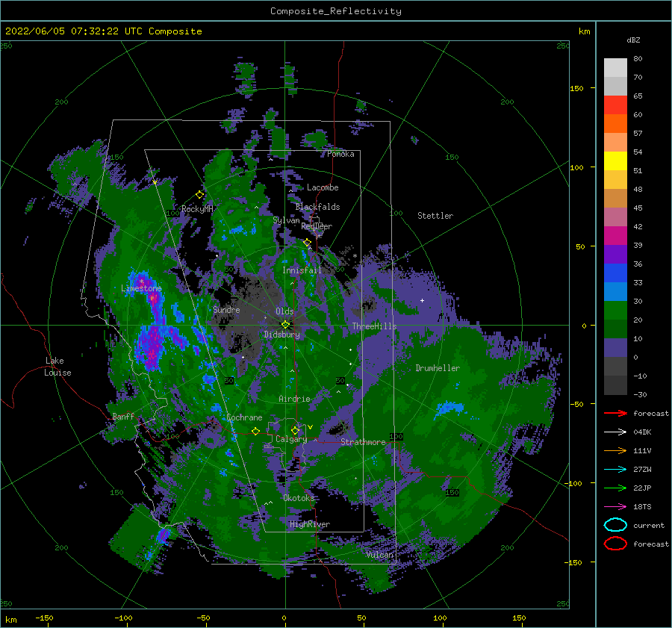The width and height of the screenshot is (672, 628).
Task: Click the Stettler city label
Action: tap(435, 216)
